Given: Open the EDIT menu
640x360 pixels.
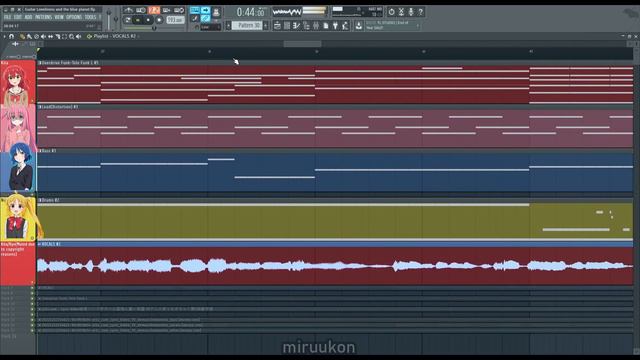Looking at the screenshot, I should tap(18, 17).
